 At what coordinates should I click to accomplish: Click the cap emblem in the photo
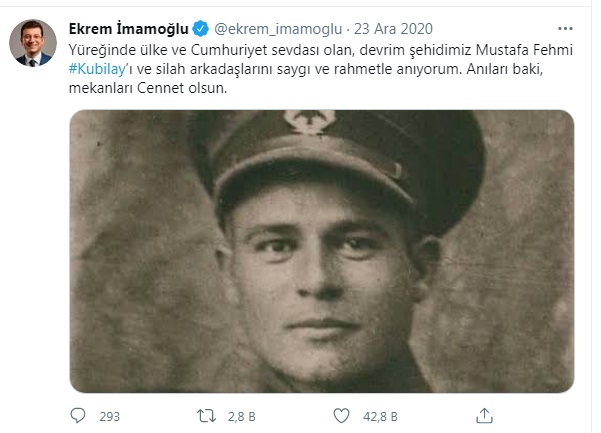coord(310,122)
